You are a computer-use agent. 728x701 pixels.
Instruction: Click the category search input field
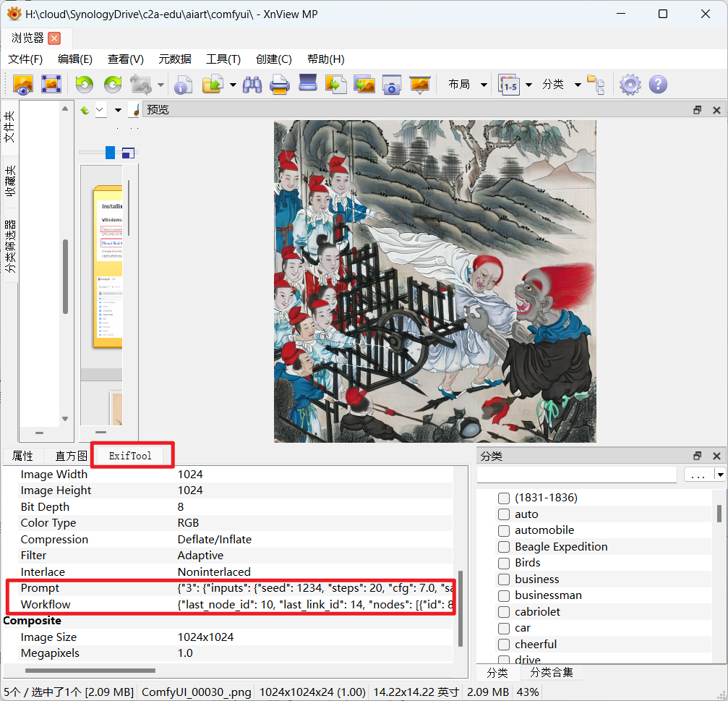576,475
